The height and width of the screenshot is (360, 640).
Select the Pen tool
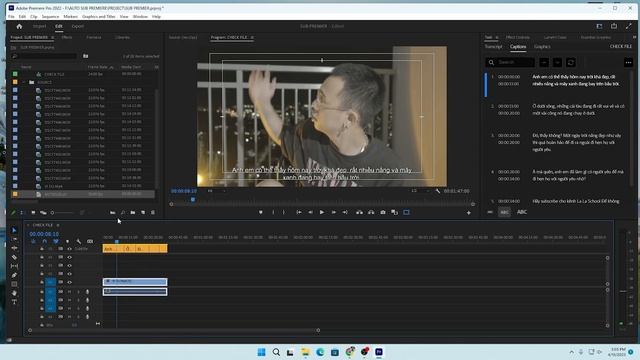pos(14,275)
